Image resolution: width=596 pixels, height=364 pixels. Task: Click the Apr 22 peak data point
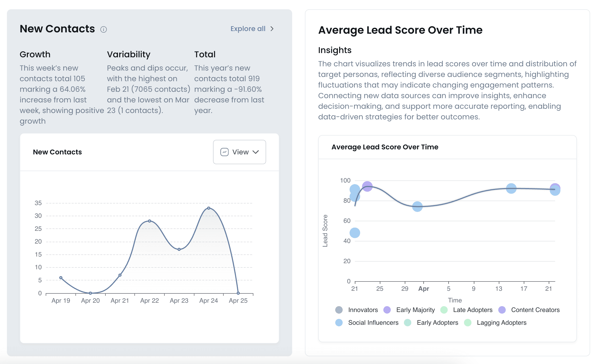(x=150, y=221)
